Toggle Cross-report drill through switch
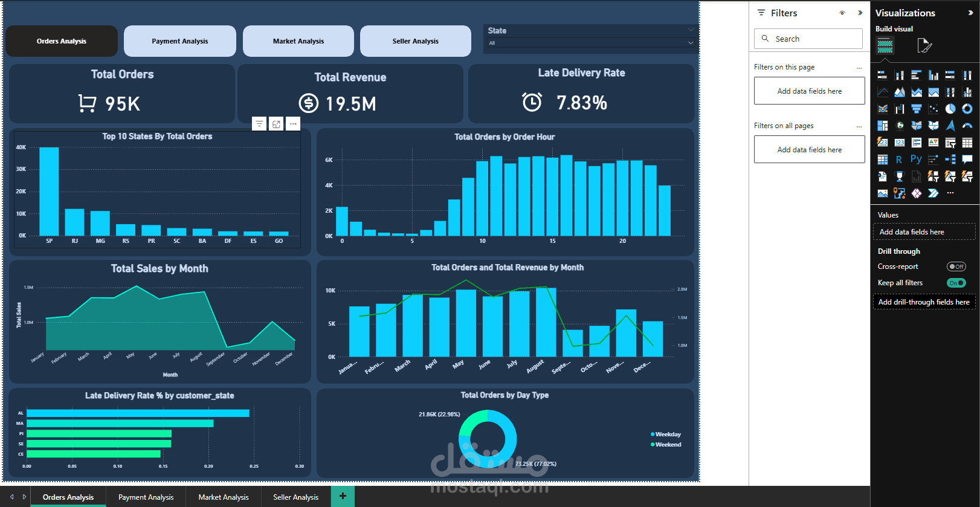This screenshot has height=507, width=980. [956, 266]
